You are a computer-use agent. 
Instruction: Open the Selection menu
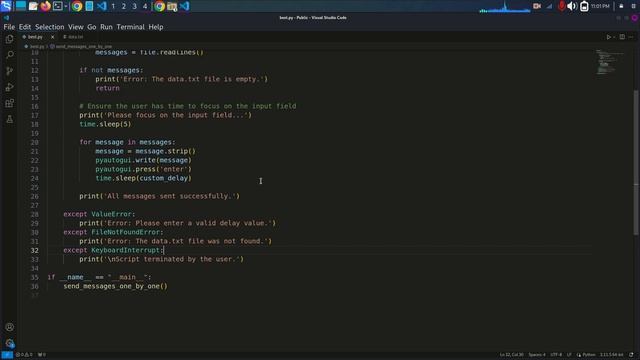click(x=49, y=27)
